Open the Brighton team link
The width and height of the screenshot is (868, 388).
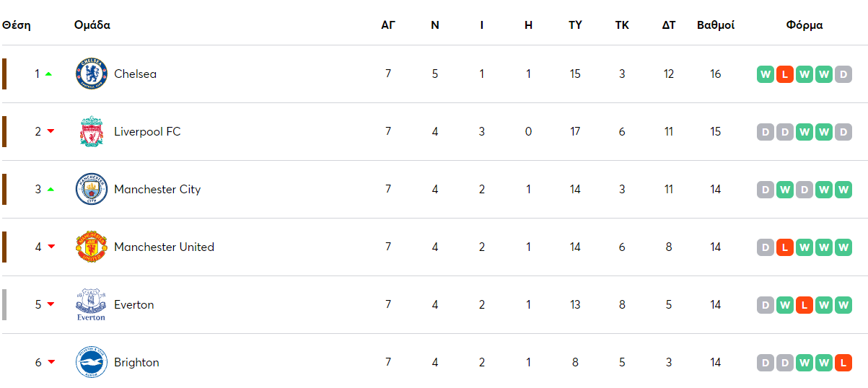point(136,362)
